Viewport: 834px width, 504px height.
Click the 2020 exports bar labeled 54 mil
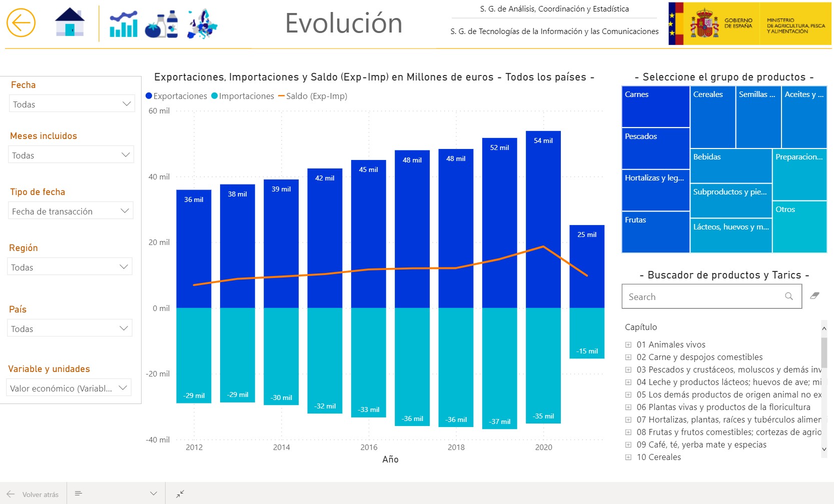(543, 219)
